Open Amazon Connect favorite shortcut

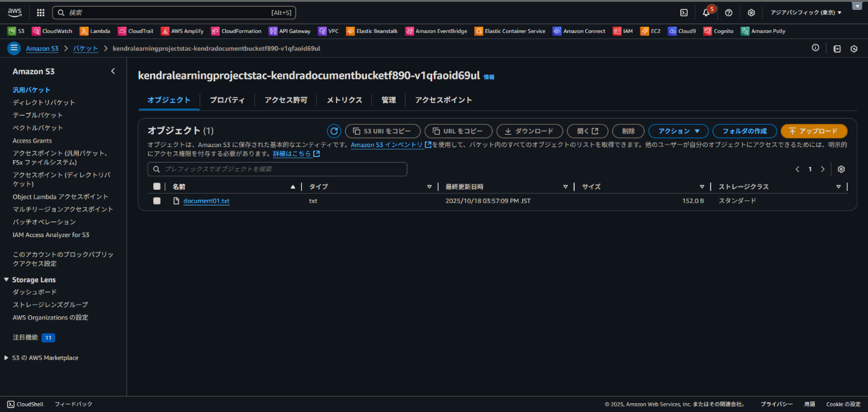[x=579, y=31]
